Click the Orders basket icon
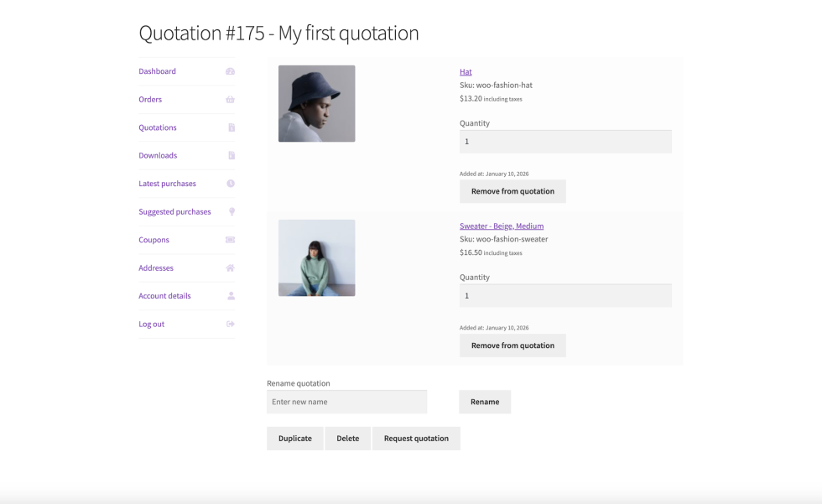Screen dimensions: 822x504 [x=230, y=100]
